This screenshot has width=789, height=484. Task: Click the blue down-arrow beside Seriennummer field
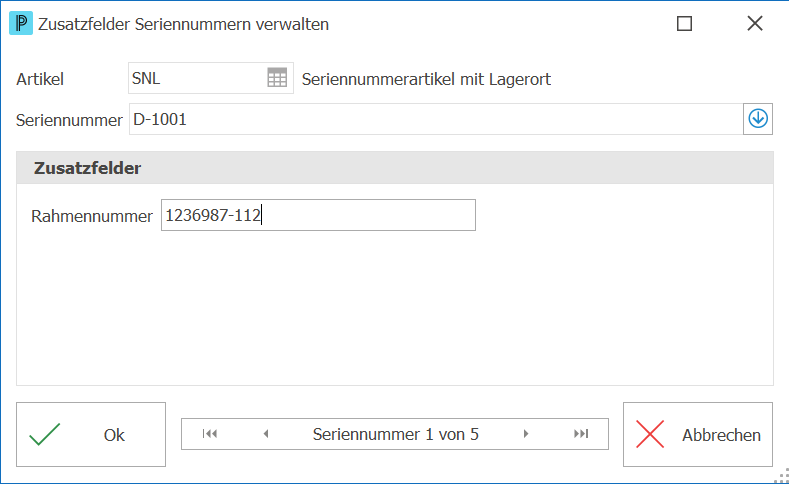[x=758, y=119]
